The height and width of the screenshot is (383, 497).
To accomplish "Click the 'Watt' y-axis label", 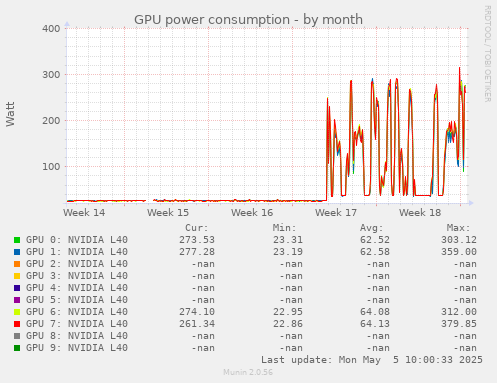I will coord(10,114).
